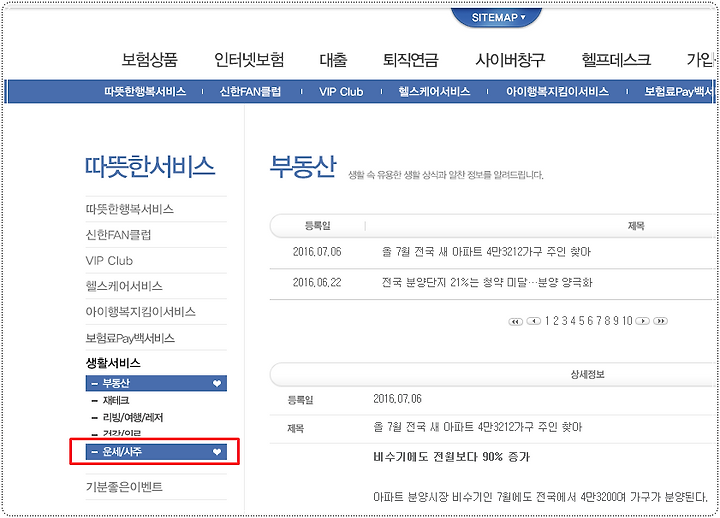720x518 pixels.
Task: Click the 제목 column header
Action: (636, 226)
